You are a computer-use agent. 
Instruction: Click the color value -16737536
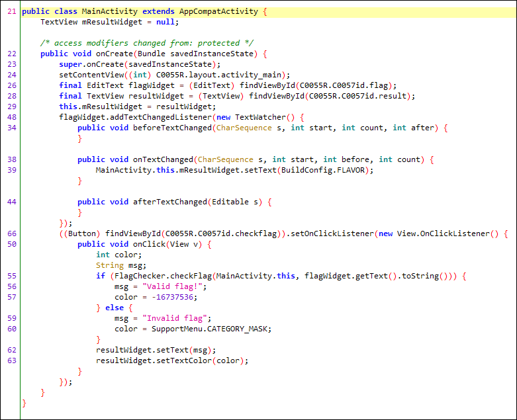(172, 297)
